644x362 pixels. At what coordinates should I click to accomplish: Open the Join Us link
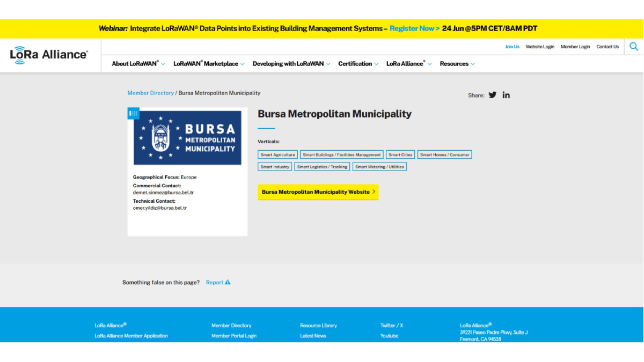(512, 47)
